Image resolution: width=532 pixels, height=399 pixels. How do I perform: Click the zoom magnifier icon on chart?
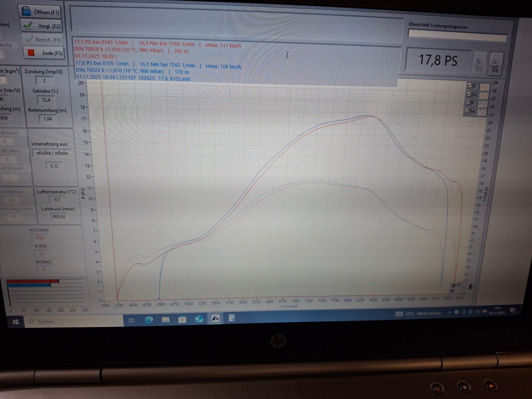click(x=453, y=286)
